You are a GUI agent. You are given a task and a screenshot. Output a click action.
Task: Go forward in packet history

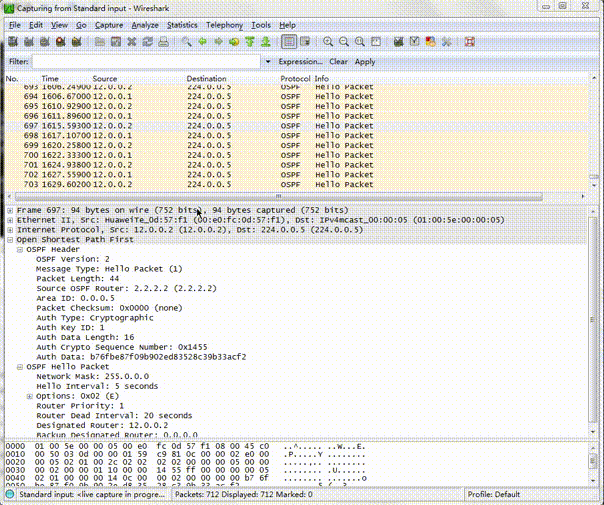pyautogui.click(x=218, y=42)
